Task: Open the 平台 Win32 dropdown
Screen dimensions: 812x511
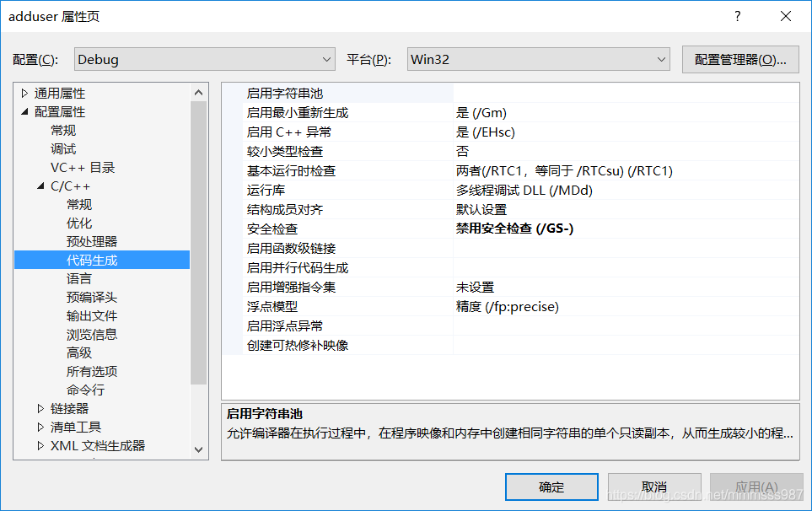Action: coord(539,60)
